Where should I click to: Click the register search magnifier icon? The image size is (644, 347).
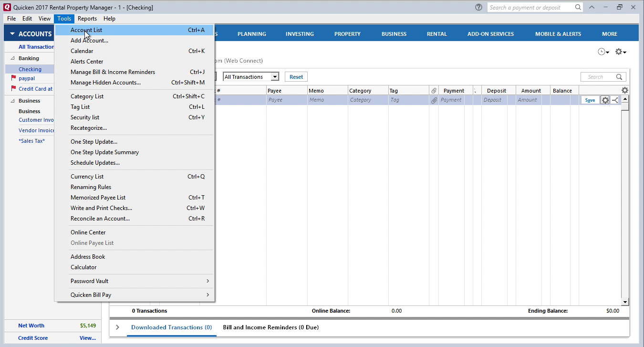point(620,77)
